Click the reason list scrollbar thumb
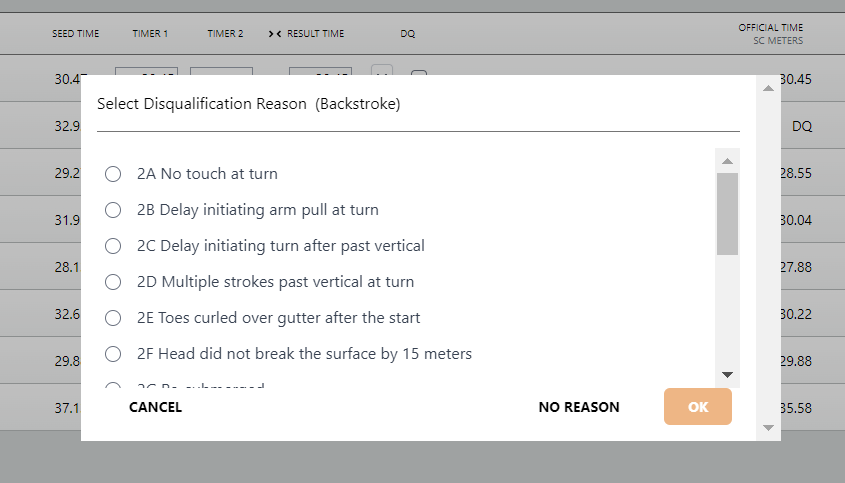 click(x=727, y=213)
